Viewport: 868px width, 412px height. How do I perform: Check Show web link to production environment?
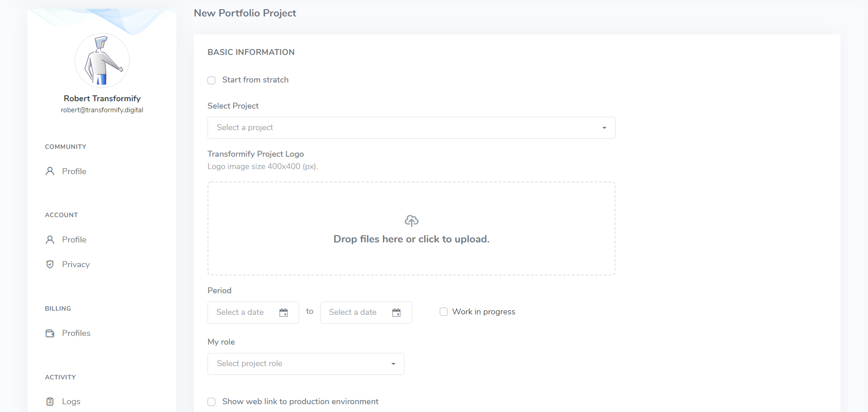(211, 402)
